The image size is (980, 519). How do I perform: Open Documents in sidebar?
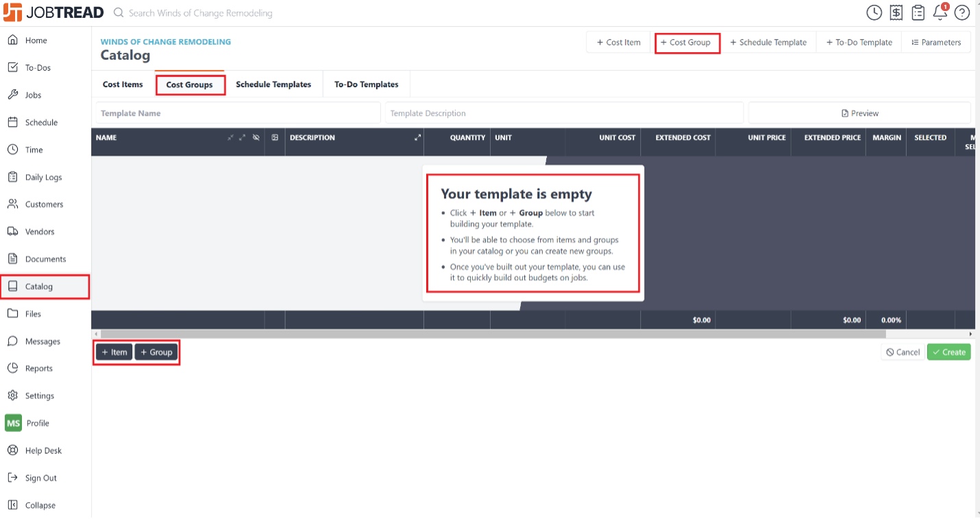(45, 259)
